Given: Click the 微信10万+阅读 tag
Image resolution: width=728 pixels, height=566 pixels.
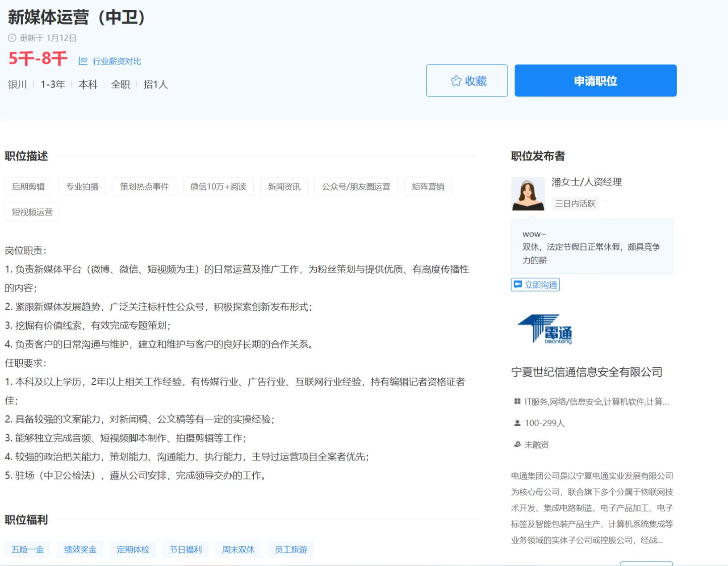Looking at the screenshot, I should (x=218, y=187).
